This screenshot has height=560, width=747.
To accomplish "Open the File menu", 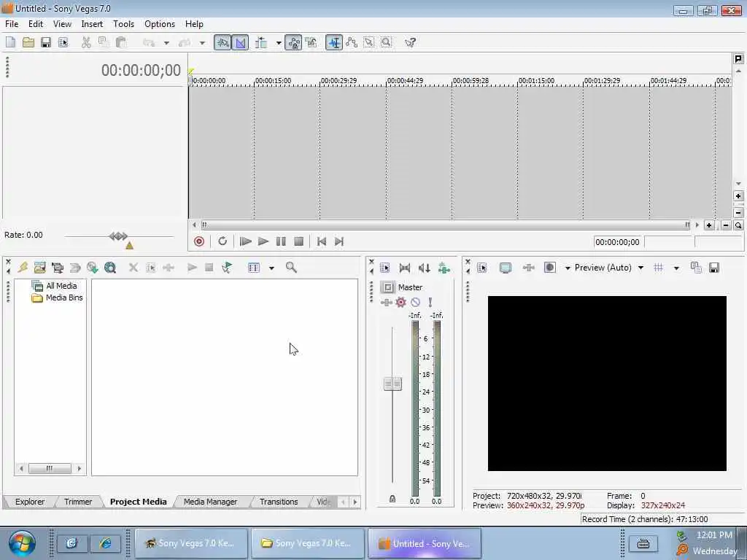I will coord(12,24).
